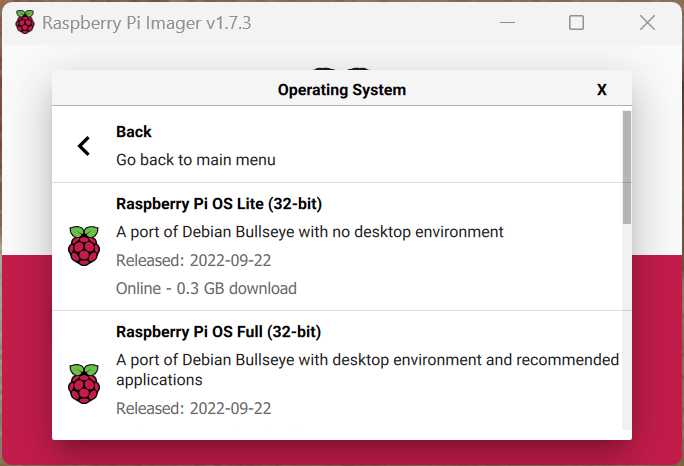Click the Lite description about no desktop environment

[x=310, y=232]
